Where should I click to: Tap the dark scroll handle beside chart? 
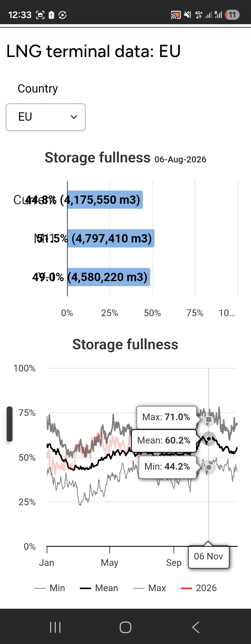(10, 424)
